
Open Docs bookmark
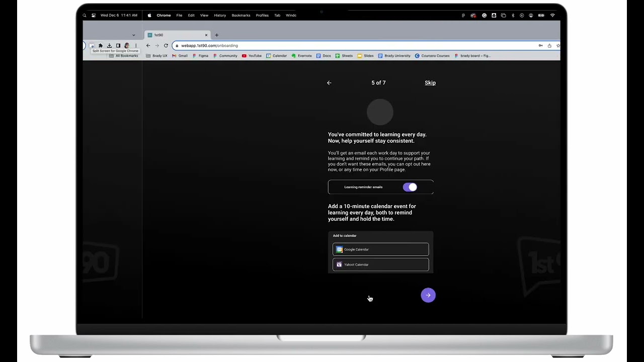[x=324, y=56]
